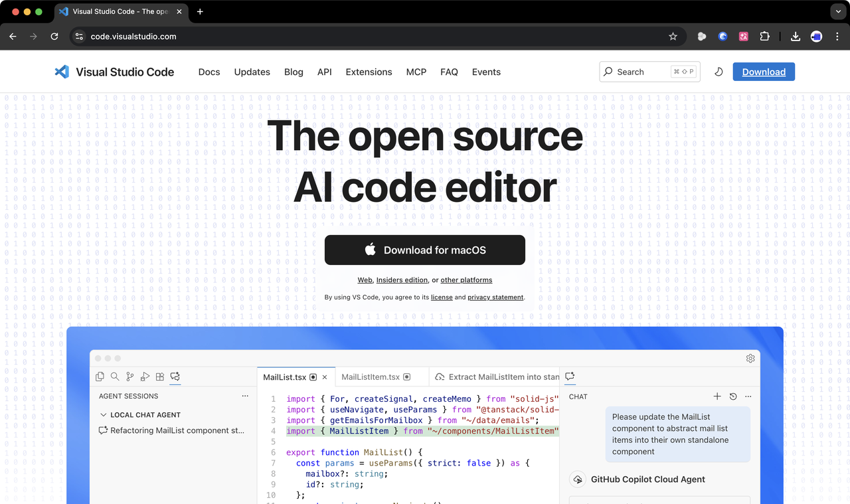Open the AGENT SESSIONS three-dots menu
The height and width of the screenshot is (504, 850).
point(245,396)
